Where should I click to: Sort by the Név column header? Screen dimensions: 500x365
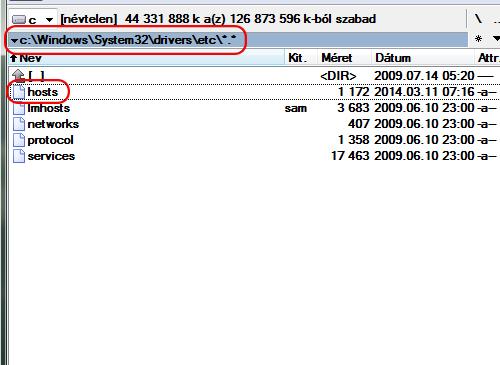point(146,58)
